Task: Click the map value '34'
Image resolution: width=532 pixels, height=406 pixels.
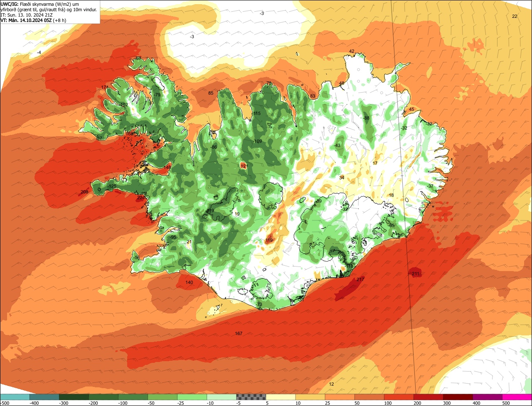Action: pos(342,178)
